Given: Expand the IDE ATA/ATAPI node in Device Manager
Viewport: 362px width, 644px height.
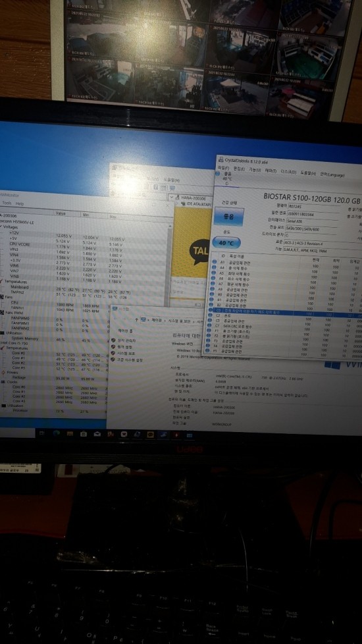Looking at the screenshot, I should point(177,203).
